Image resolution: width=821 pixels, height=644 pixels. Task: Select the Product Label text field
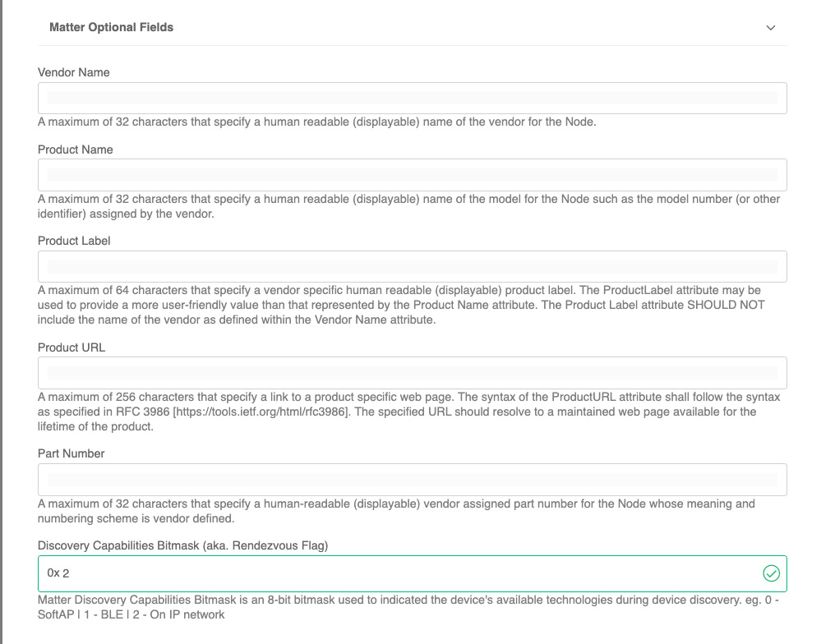click(411, 266)
